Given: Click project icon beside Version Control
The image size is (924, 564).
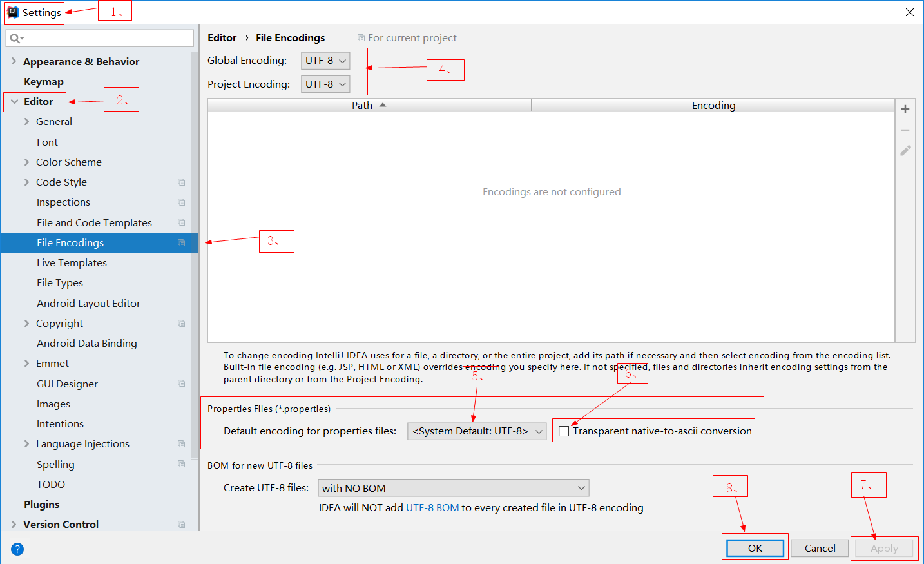Looking at the screenshot, I should pyautogui.click(x=181, y=525).
